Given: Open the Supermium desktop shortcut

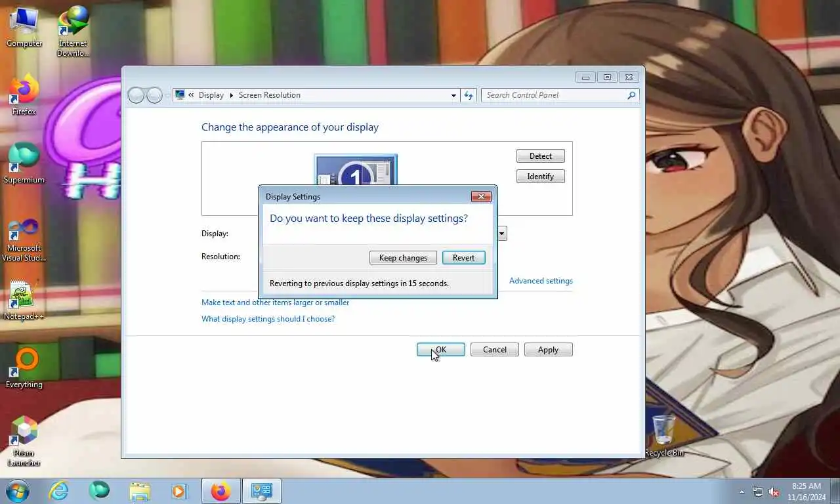Looking at the screenshot, I should click(x=24, y=163).
